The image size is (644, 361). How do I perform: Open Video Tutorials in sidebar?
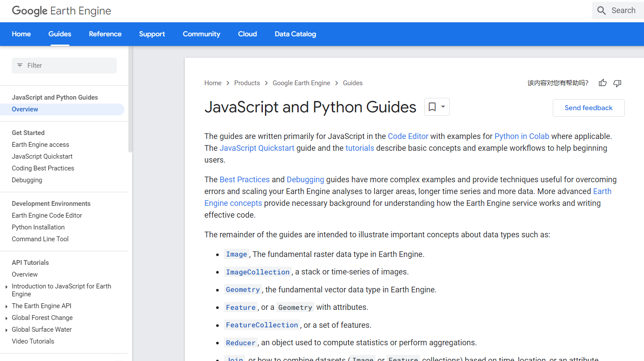click(33, 341)
